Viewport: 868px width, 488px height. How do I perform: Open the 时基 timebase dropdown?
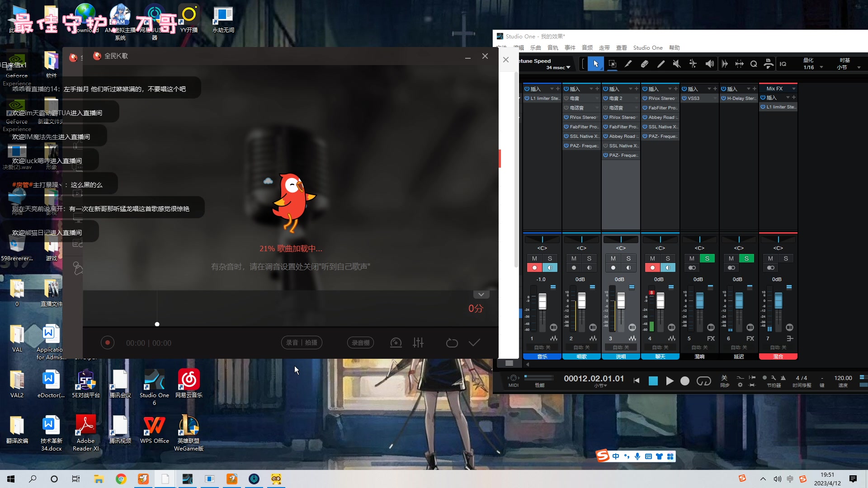[859, 67]
